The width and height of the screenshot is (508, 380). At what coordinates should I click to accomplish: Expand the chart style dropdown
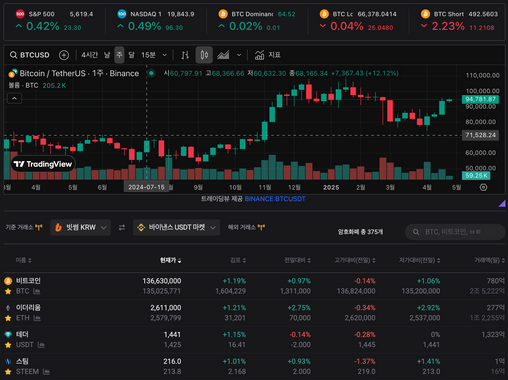coord(239,55)
